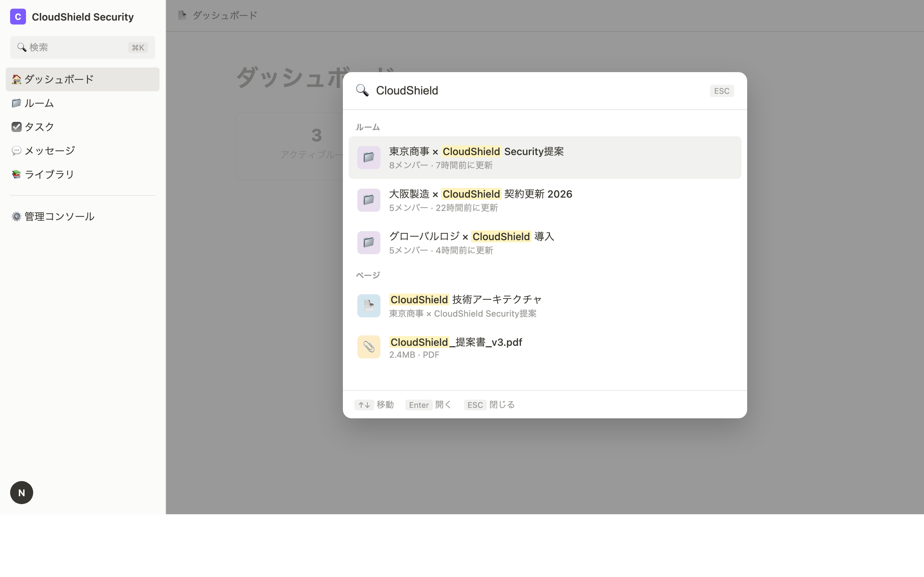This screenshot has height=577, width=924.
Task: Open the タスク section in sidebar
Action: pyautogui.click(x=38, y=127)
